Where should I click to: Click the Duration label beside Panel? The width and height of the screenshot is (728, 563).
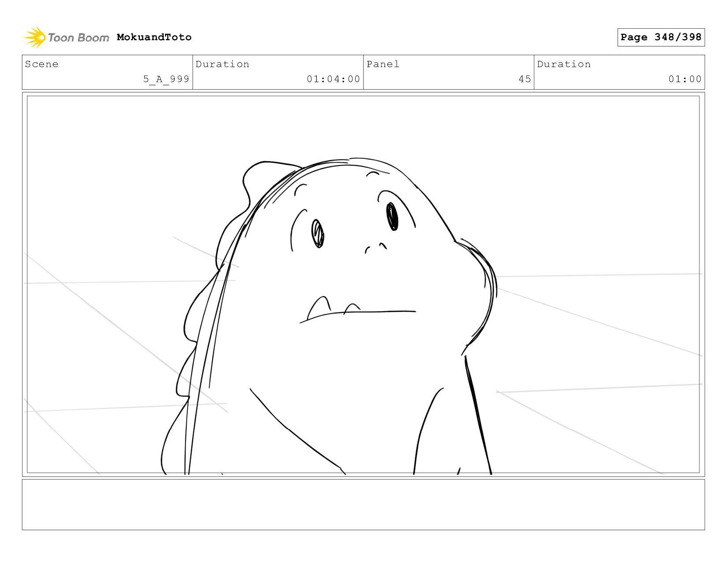pos(564,64)
